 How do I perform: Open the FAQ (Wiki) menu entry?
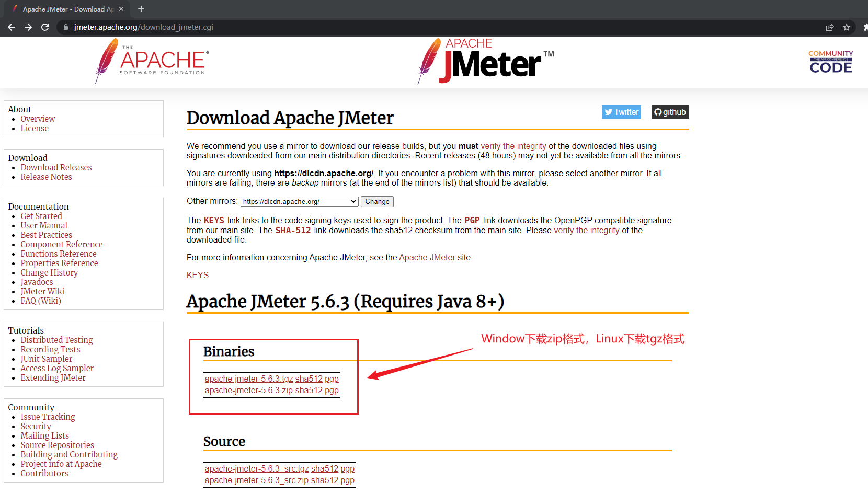pyautogui.click(x=40, y=301)
